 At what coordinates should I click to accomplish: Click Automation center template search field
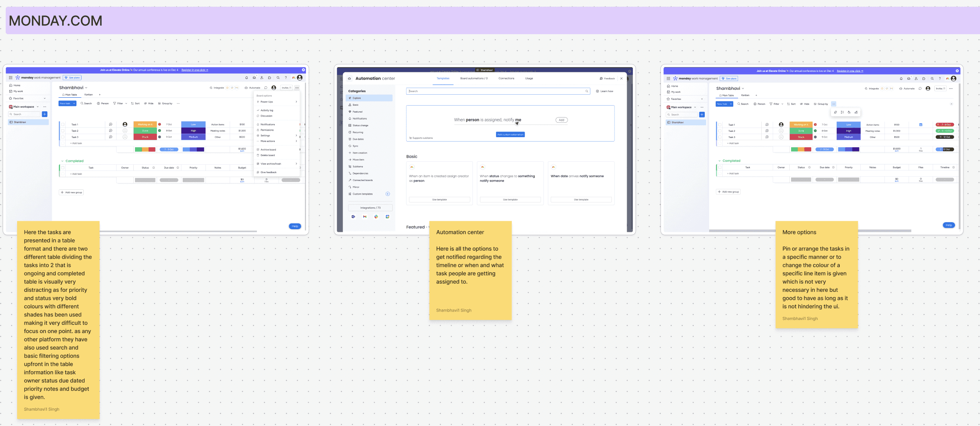tap(498, 91)
